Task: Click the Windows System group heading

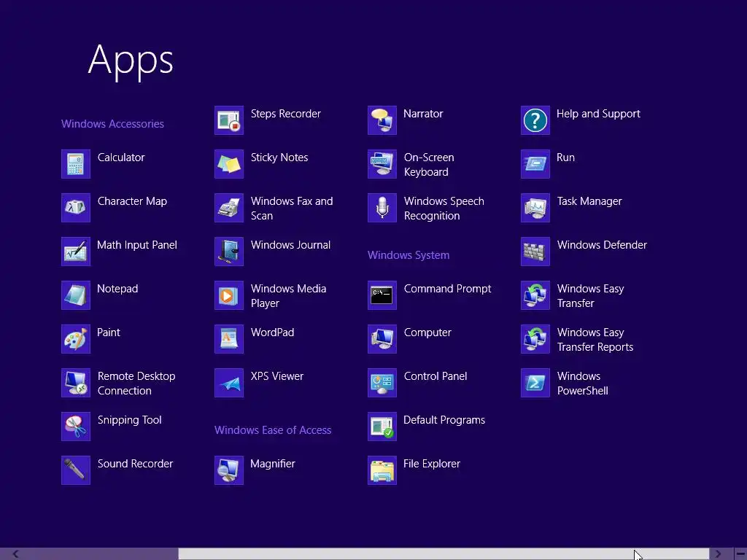Action: 409,255
